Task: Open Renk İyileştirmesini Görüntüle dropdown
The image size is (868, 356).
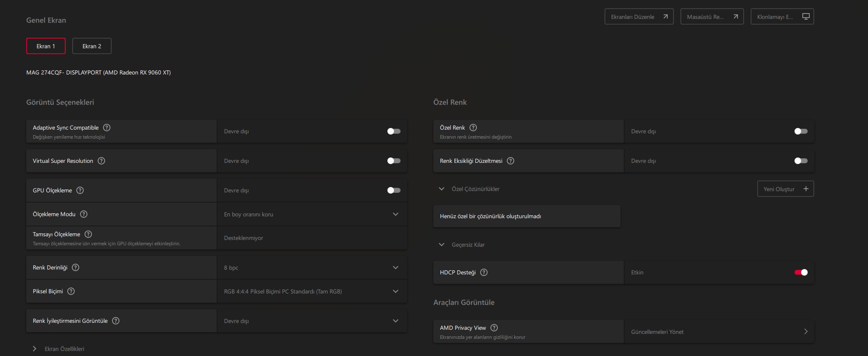Action: coord(312,321)
